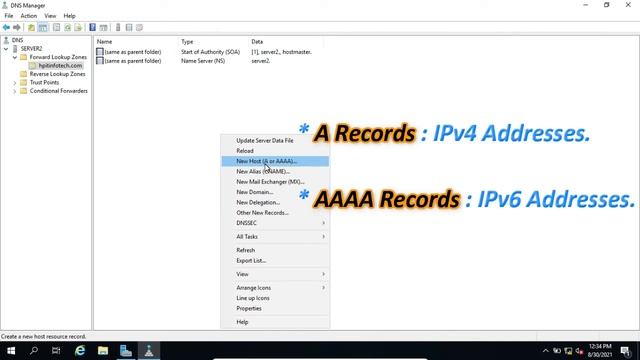Choose New Domain in context menu
This screenshot has width=640, height=360.
[x=275, y=192]
